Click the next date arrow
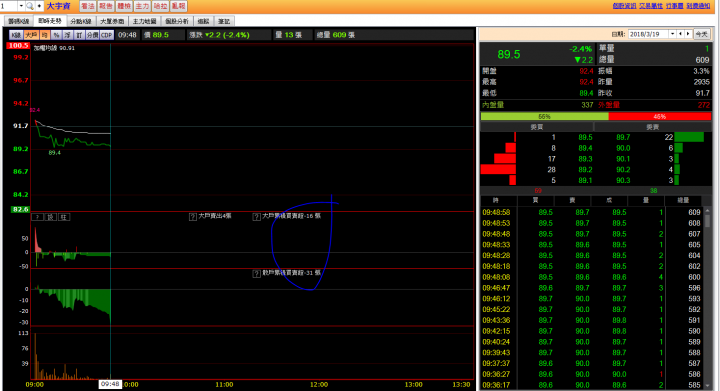720x391 pixels. pos(688,34)
